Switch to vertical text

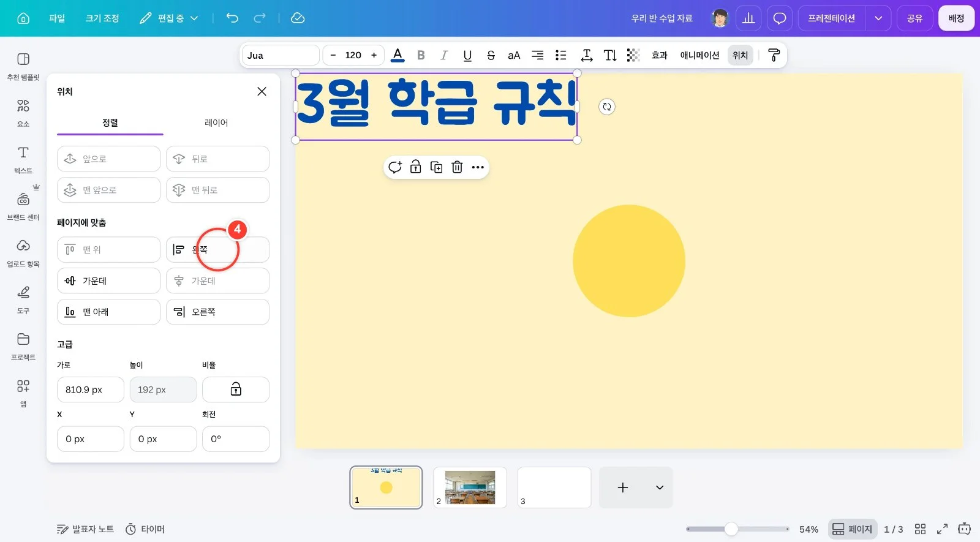pyautogui.click(x=610, y=55)
